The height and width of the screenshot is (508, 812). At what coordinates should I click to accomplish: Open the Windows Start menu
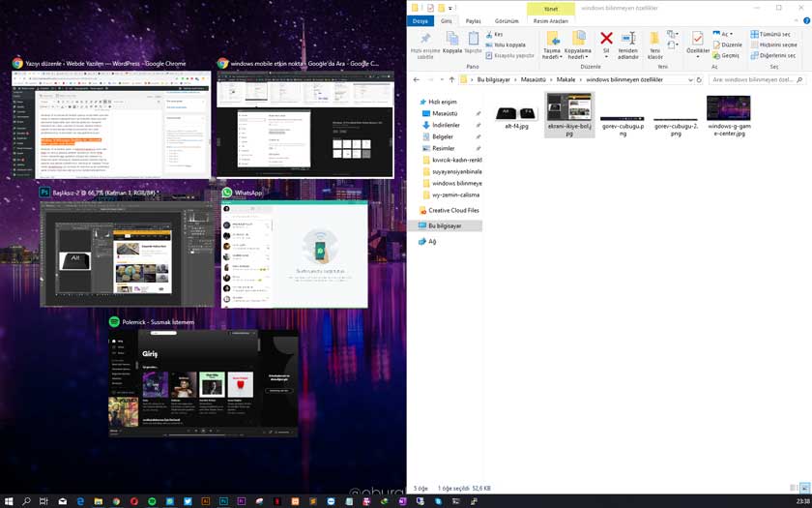[x=9, y=501]
